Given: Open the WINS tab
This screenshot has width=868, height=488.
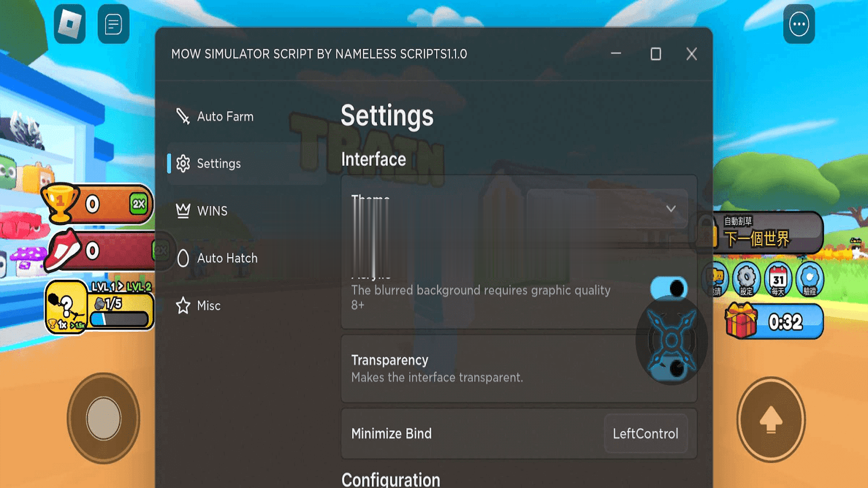Looking at the screenshot, I should point(212,211).
